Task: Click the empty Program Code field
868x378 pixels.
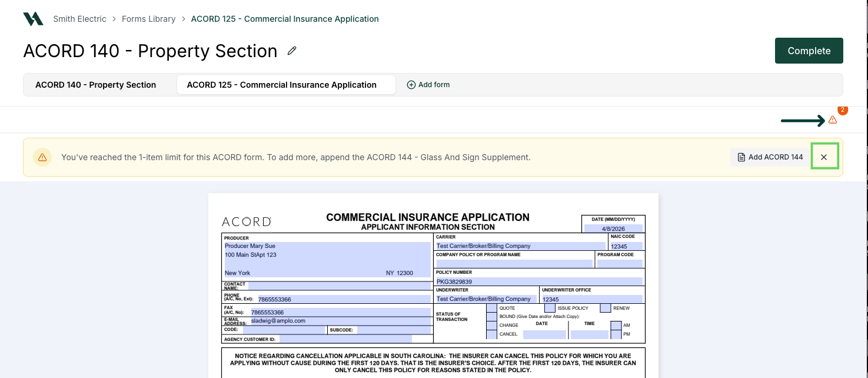Action: pos(620,264)
